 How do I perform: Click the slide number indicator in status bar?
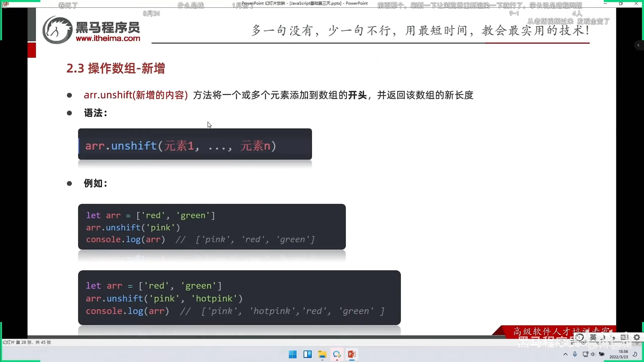pos(27,342)
